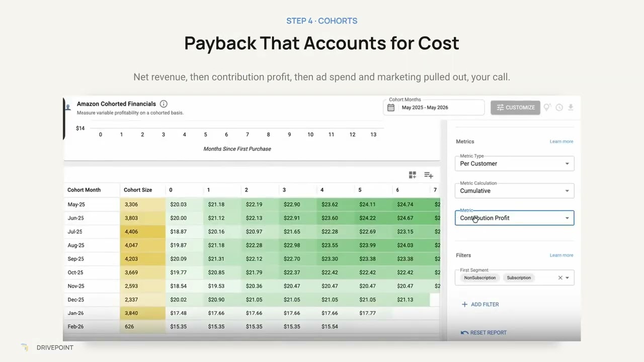Click the Feb-26 cohort row label
This screenshot has width=644, height=362.
pos(75,326)
